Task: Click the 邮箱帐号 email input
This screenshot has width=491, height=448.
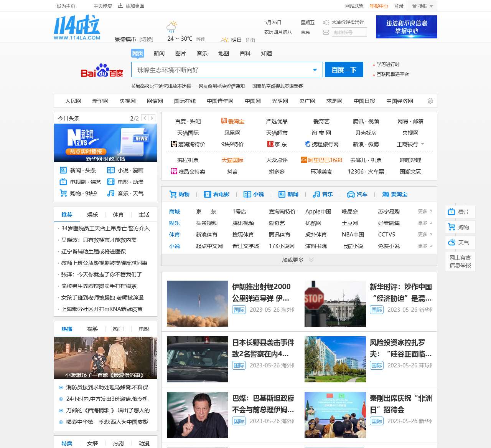Action: (x=349, y=32)
